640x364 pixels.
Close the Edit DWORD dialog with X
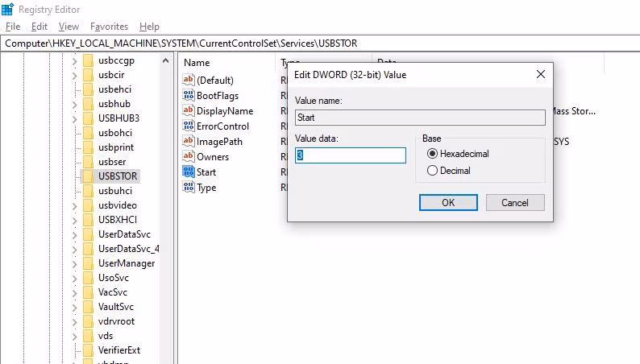tap(541, 75)
